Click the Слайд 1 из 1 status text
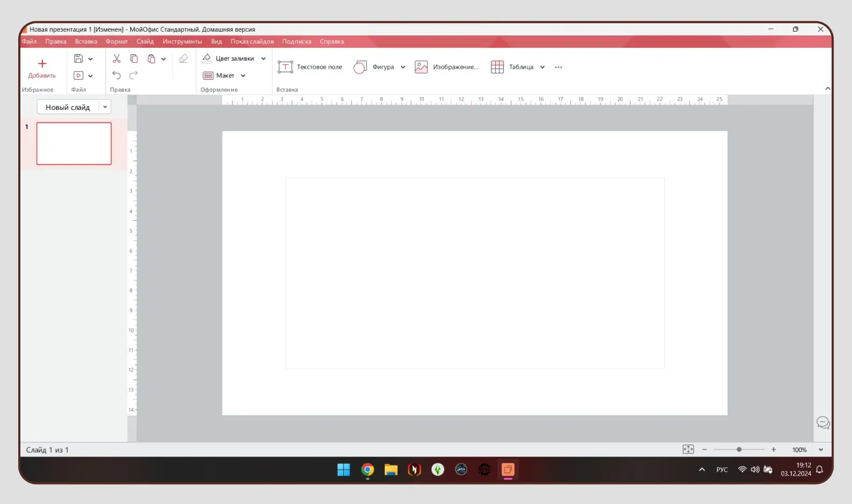Viewport: 852px width, 504px height. pyautogui.click(x=47, y=450)
